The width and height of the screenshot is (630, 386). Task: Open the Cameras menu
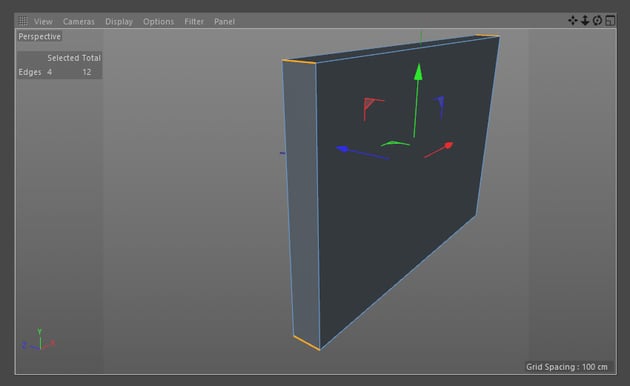78,21
